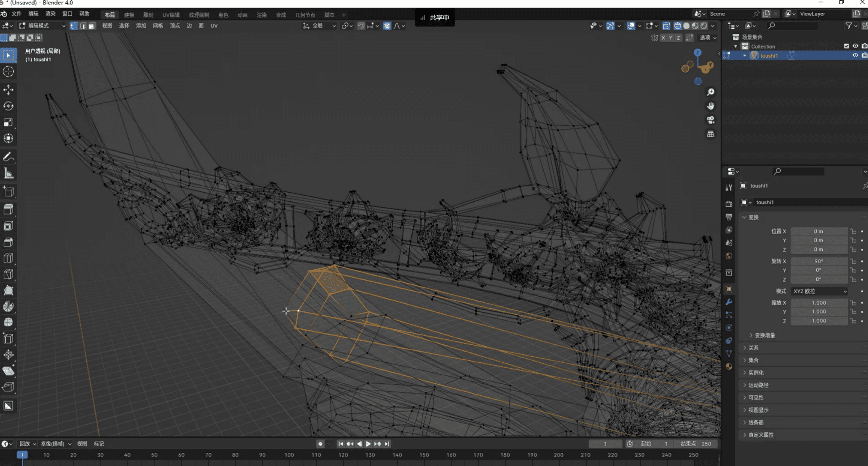Choose the 3D Cursor tool

tap(8, 72)
